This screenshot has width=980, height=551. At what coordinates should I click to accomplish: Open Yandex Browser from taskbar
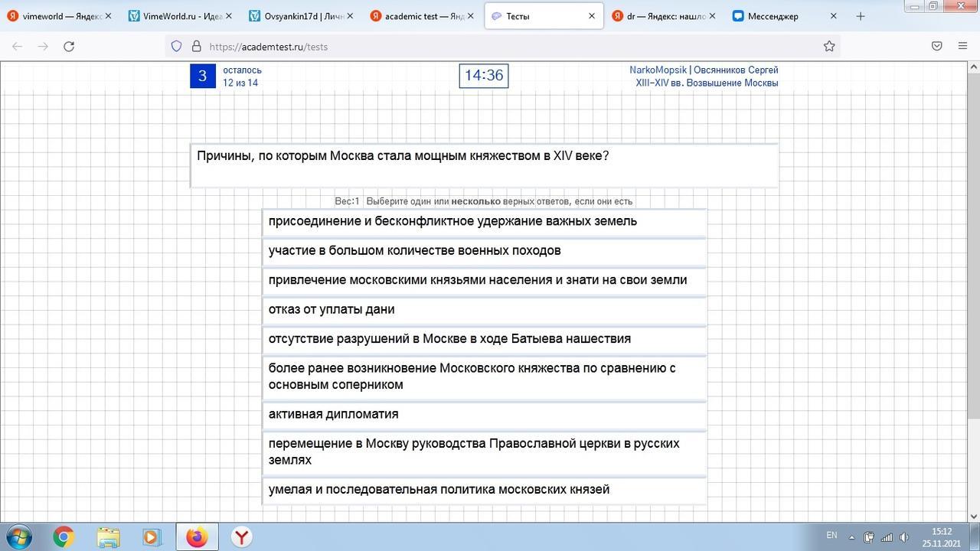(242, 536)
